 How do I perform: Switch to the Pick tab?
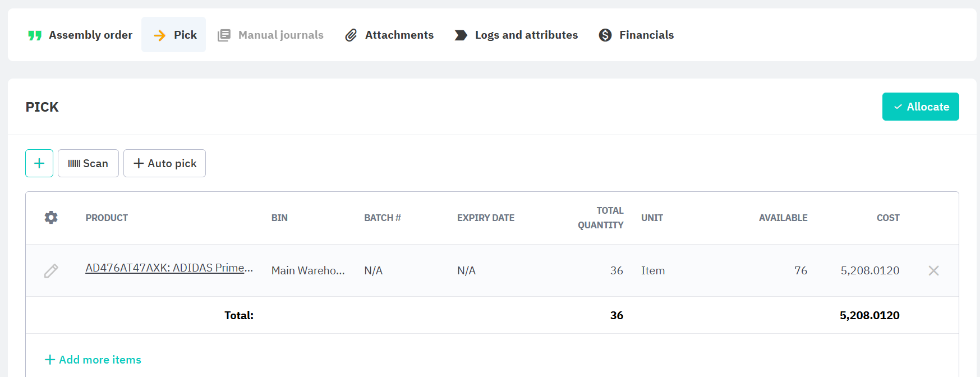pyautogui.click(x=174, y=35)
